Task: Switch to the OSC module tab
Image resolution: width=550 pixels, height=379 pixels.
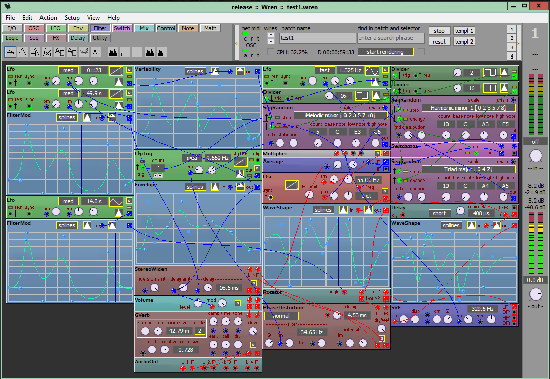Action: (x=34, y=28)
